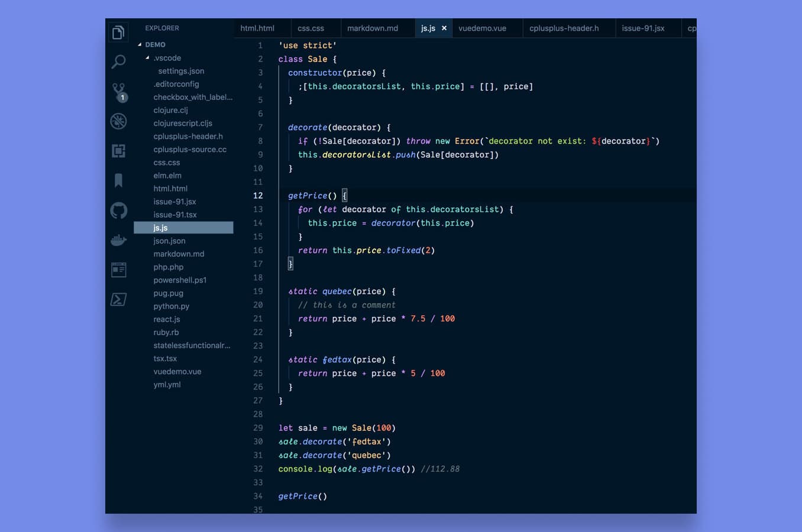
Task: Collapse the .vscode folder
Action: 147,57
